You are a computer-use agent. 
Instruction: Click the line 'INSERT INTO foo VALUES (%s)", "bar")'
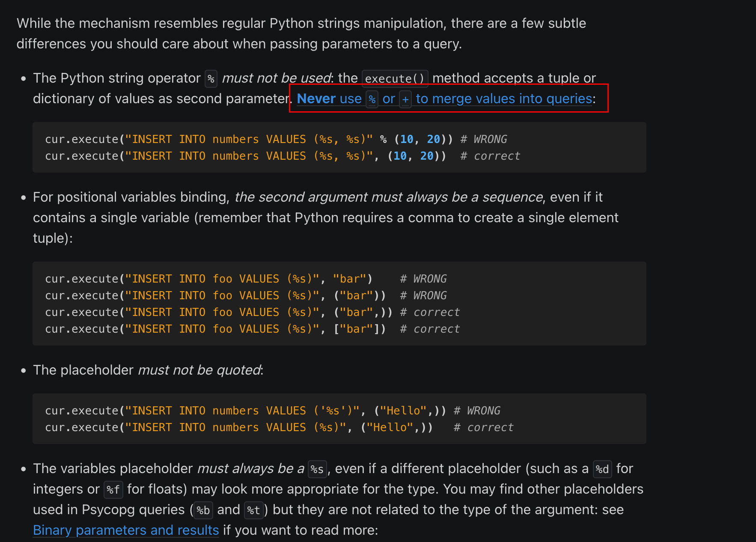(x=246, y=279)
